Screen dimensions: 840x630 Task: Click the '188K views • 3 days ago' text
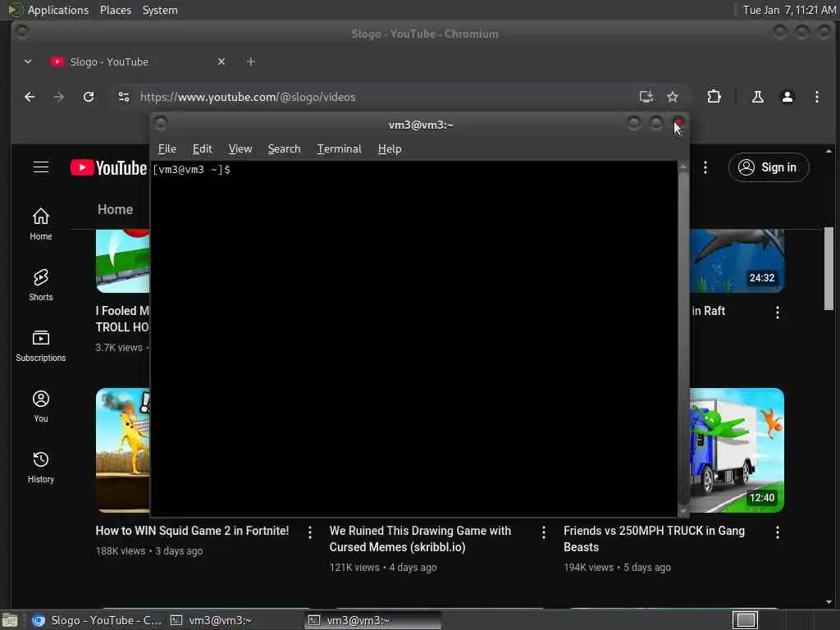coord(149,550)
